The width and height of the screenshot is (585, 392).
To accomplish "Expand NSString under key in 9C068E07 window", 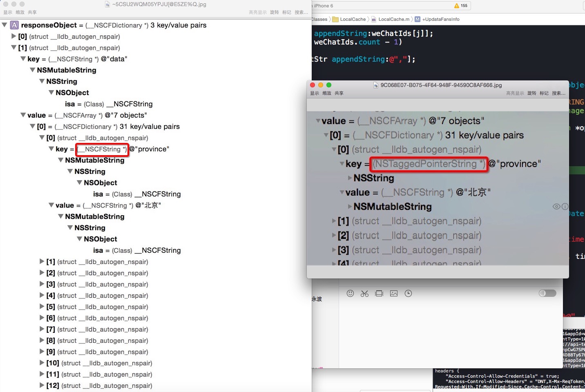I will pyautogui.click(x=350, y=178).
